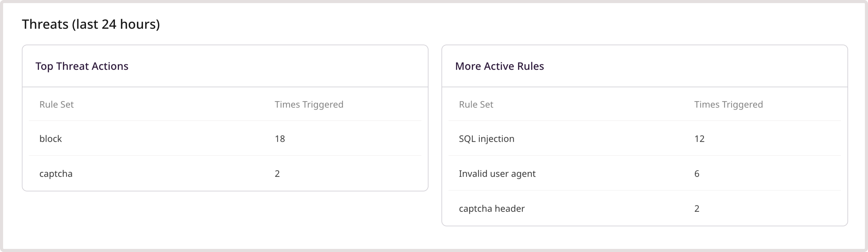Open the More Active Rules panel header

click(500, 66)
